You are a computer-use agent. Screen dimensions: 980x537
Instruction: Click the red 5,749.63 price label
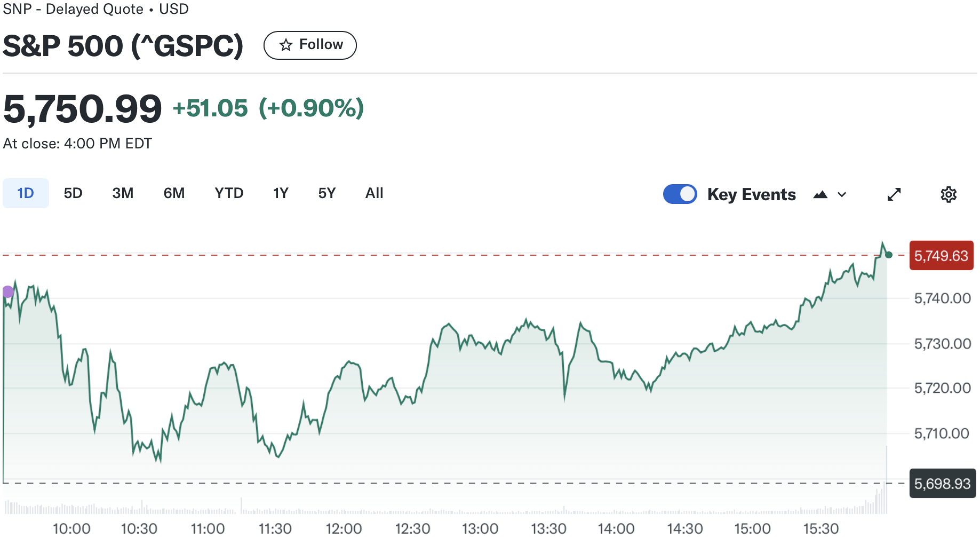(x=941, y=256)
